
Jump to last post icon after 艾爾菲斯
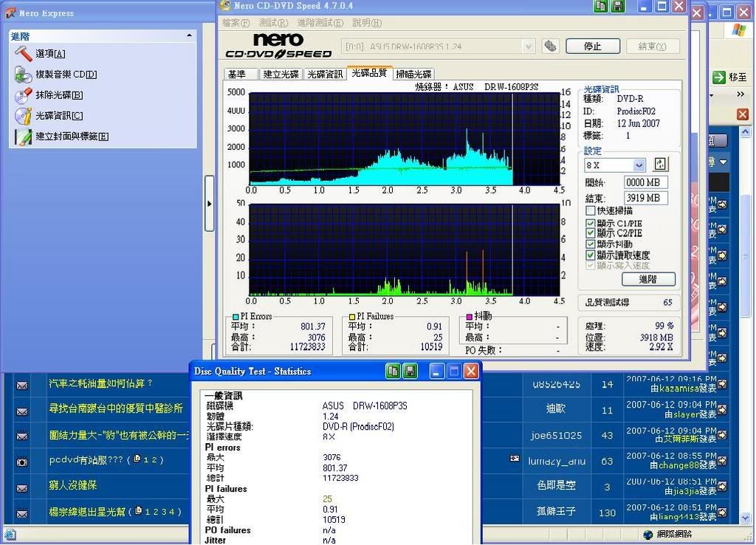(722, 434)
